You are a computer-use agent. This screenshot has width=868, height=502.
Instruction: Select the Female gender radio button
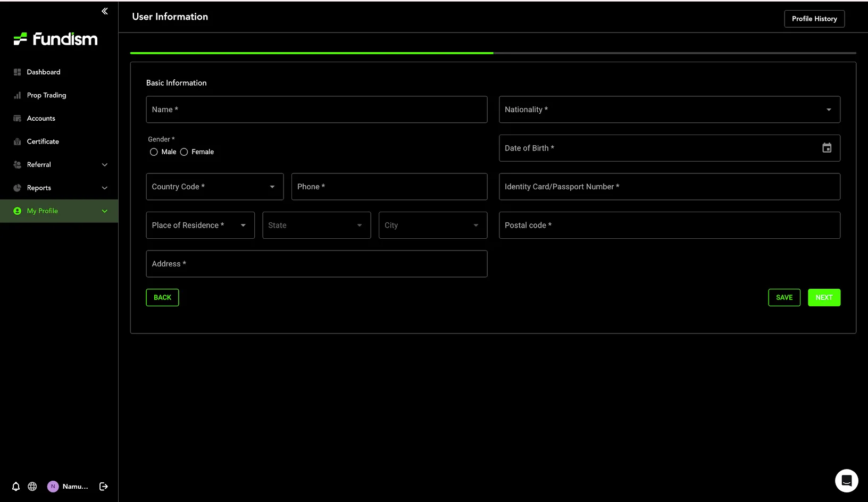(184, 152)
